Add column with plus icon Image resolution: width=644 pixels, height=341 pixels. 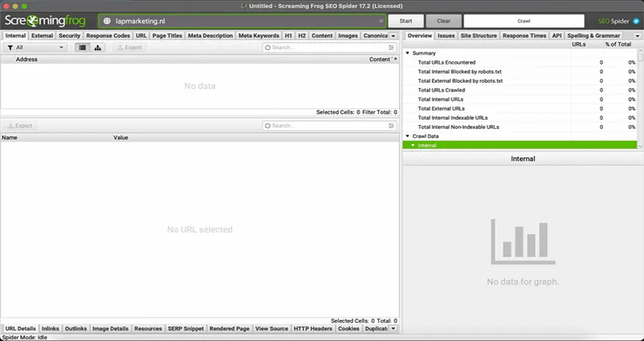pos(395,59)
